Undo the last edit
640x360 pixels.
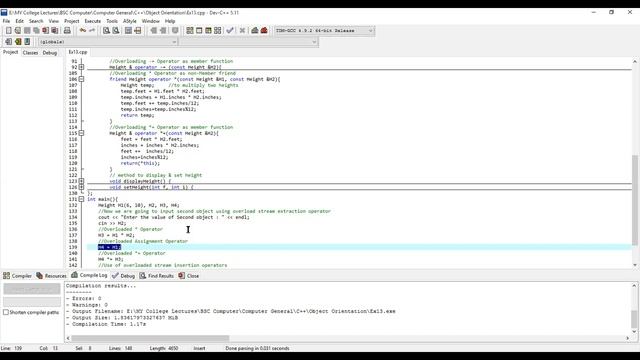point(83,31)
